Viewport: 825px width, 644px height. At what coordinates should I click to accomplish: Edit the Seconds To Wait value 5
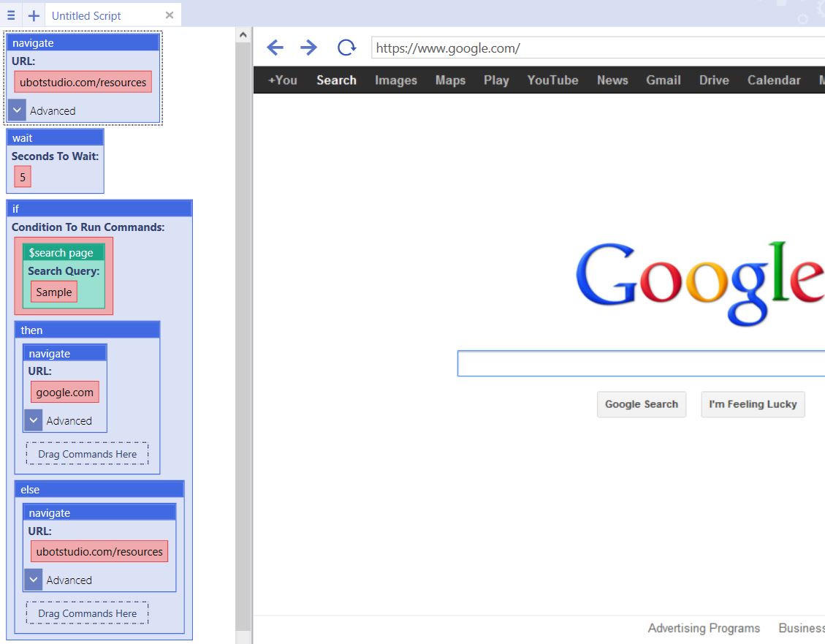(23, 177)
